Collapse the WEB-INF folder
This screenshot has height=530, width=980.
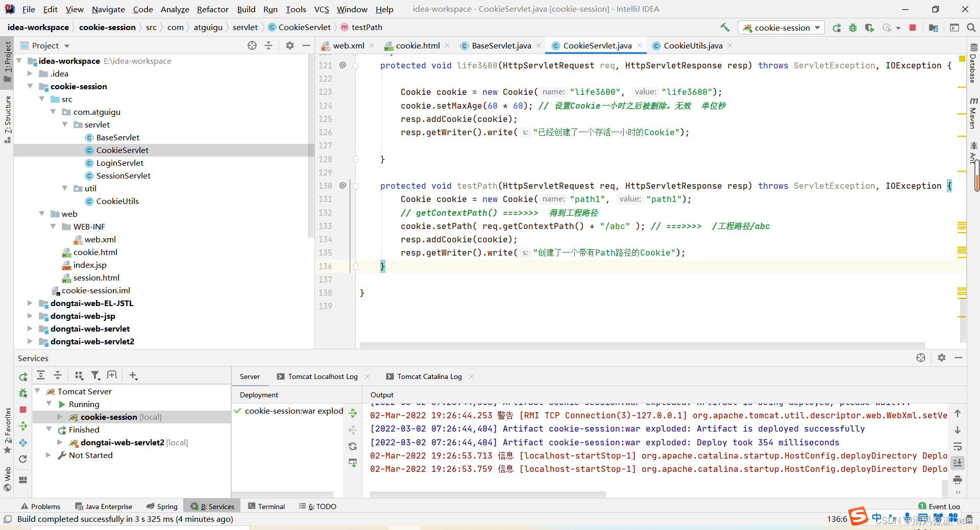coord(53,226)
